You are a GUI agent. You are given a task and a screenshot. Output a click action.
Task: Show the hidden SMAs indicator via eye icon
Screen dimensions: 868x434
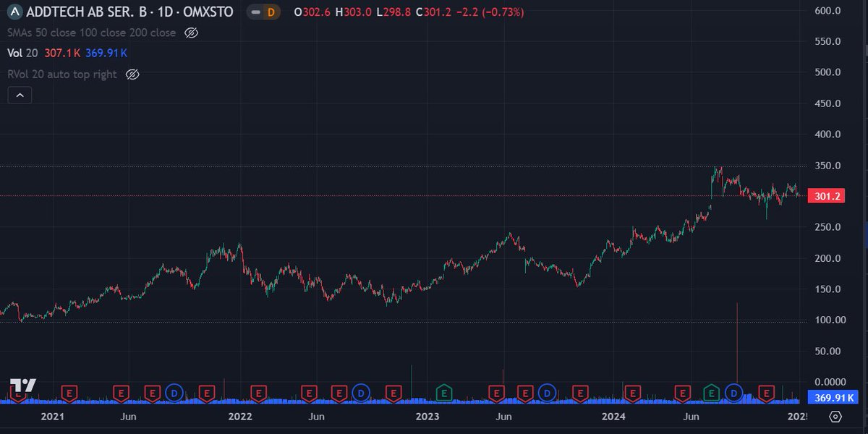point(191,33)
